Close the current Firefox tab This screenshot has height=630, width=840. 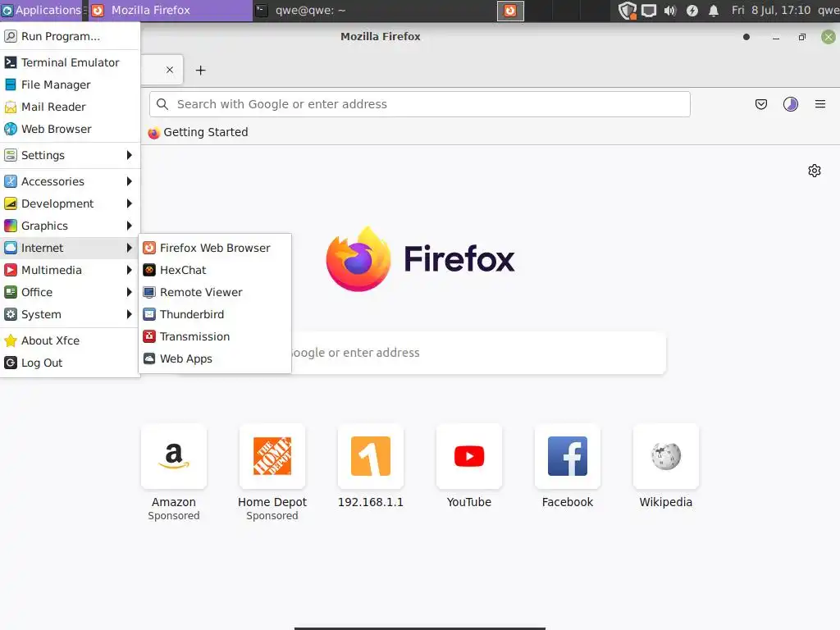(x=170, y=70)
